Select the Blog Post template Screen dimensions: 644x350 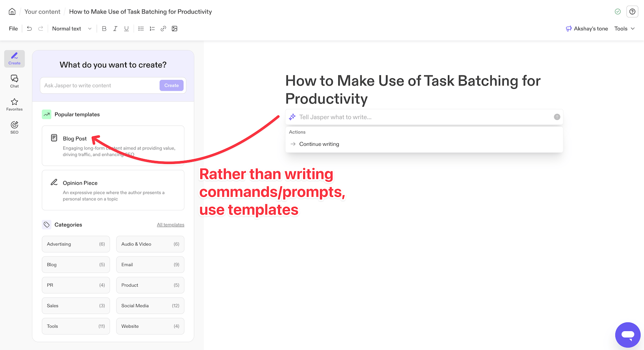coord(113,146)
